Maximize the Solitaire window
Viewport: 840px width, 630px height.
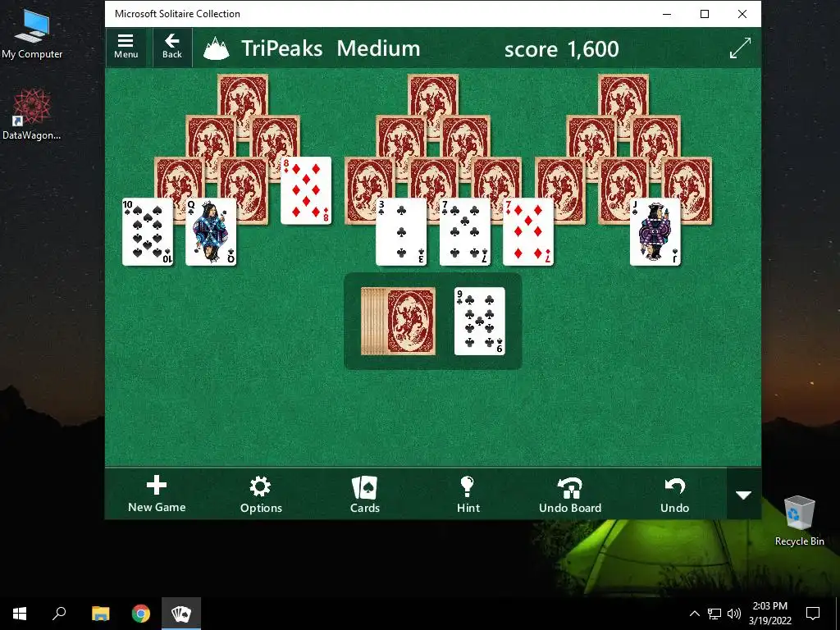pos(705,14)
